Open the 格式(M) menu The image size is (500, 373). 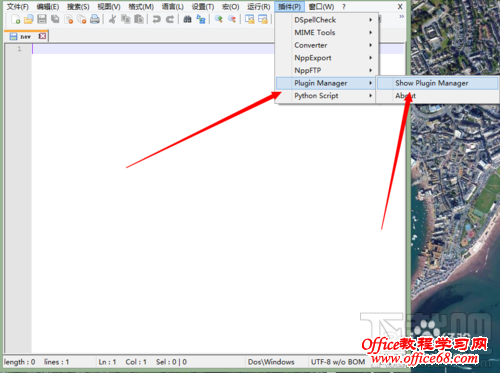(141, 7)
